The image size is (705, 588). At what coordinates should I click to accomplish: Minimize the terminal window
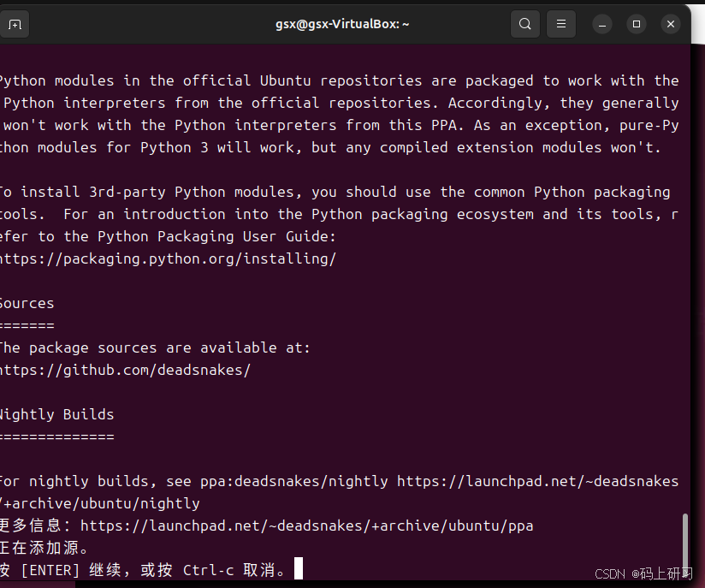(601, 24)
